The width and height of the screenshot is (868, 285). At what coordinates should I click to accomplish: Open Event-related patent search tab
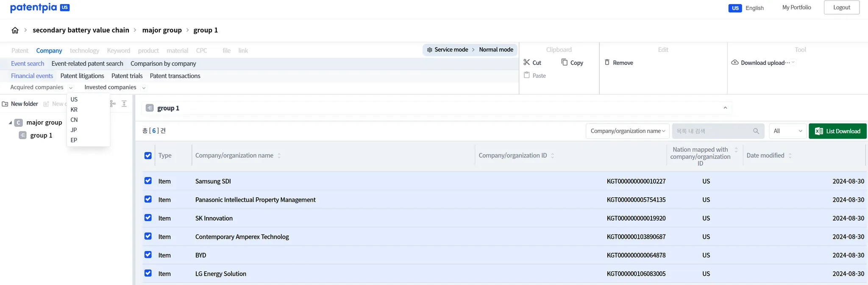click(x=87, y=64)
